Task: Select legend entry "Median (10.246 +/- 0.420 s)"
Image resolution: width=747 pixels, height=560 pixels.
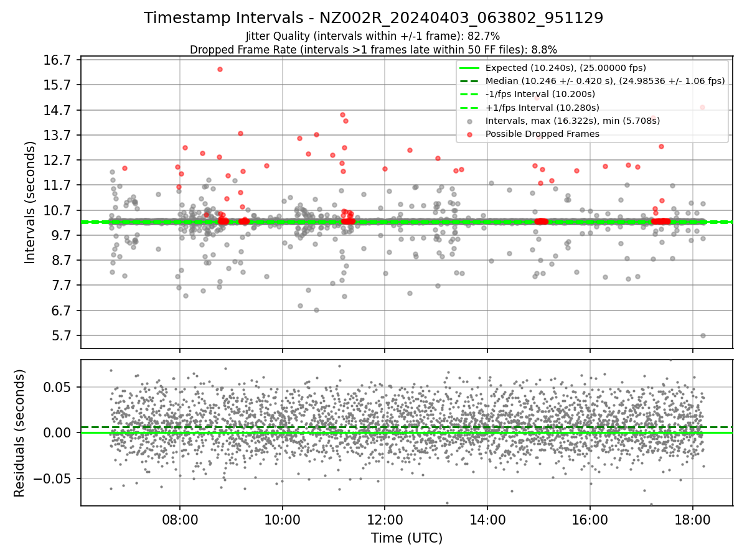Action: click(x=605, y=81)
